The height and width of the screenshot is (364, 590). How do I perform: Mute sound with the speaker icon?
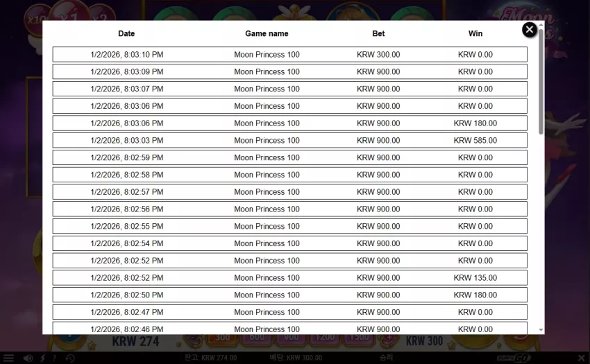(x=28, y=358)
